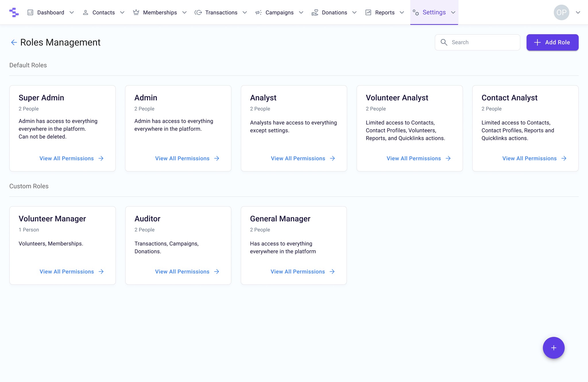
Task: Open the Donations menu label
Action: tap(334, 12)
